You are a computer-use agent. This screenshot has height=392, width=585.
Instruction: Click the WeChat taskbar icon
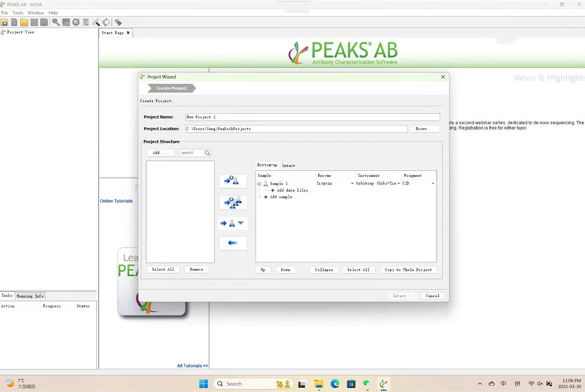pyautogui.click(x=367, y=384)
